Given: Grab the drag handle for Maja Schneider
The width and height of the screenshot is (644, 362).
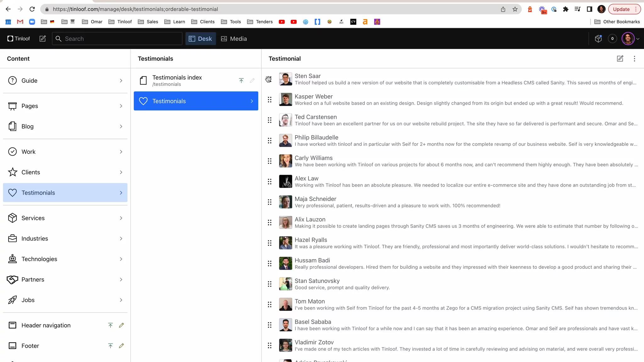Looking at the screenshot, I should (269, 202).
